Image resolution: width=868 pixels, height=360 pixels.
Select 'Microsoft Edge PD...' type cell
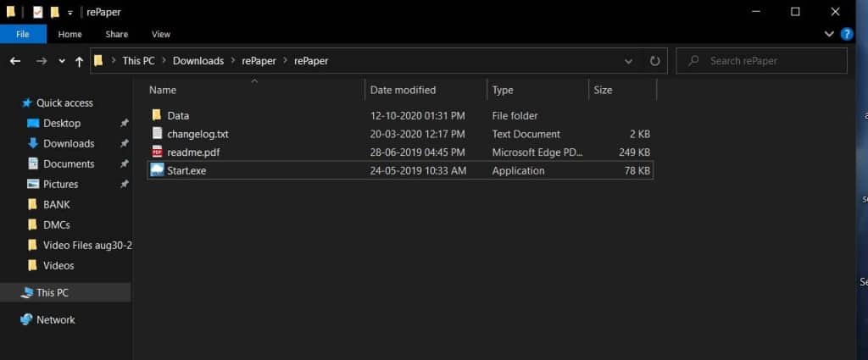(x=537, y=152)
